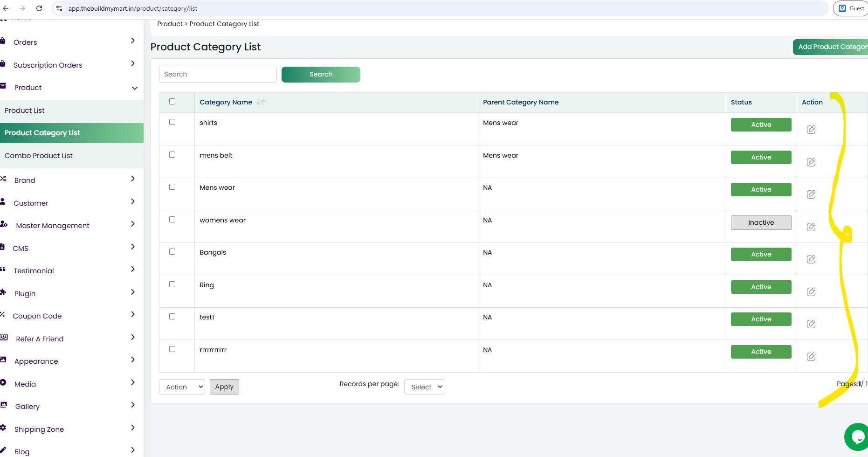Edit the test1 category
Viewport: 868px width, 457px height.
point(811,324)
